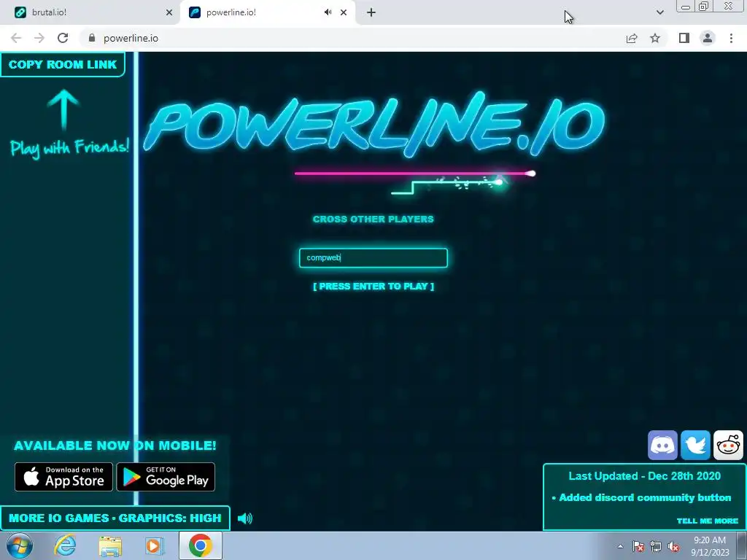Image resolution: width=747 pixels, height=560 pixels.
Task: Open Chrome three-dot menu
Action: coord(731,38)
